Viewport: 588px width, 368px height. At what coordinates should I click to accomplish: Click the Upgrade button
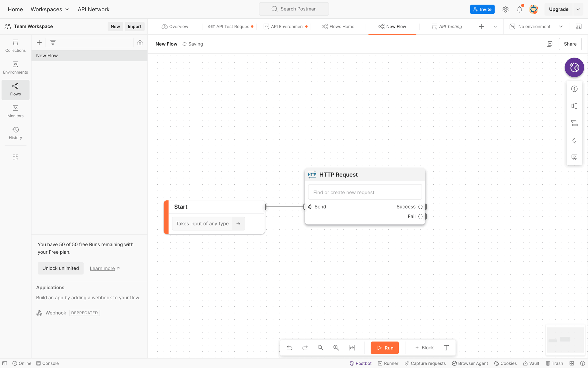[x=559, y=9]
